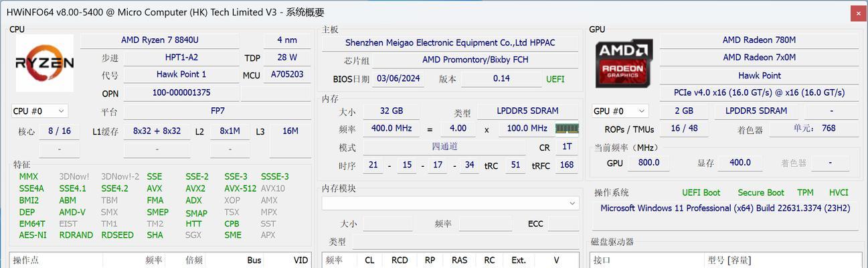Click the Secure Boot status label
This screenshot has height=268, width=868.
point(761,192)
